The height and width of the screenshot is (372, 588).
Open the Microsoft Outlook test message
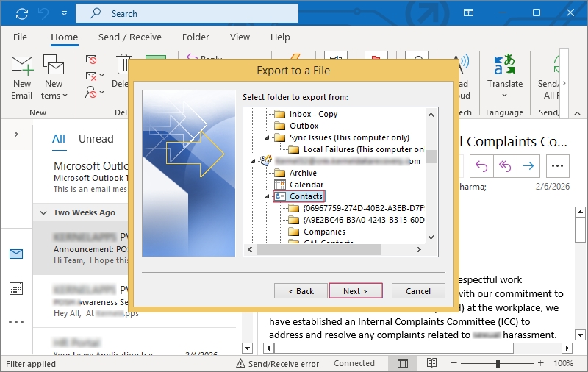click(x=90, y=177)
